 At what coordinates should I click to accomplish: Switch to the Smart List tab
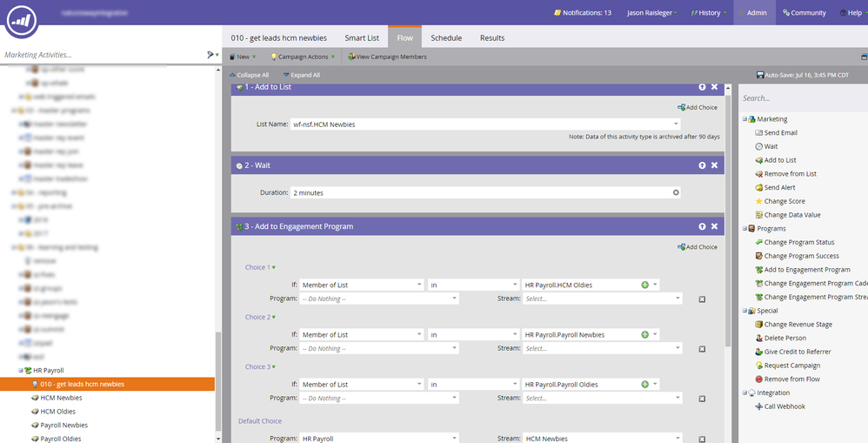(361, 38)
